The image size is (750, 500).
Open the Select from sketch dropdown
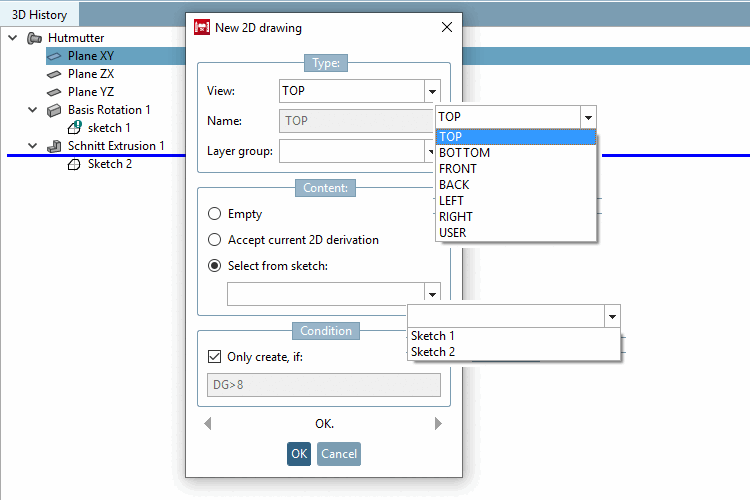coord(432,294)
